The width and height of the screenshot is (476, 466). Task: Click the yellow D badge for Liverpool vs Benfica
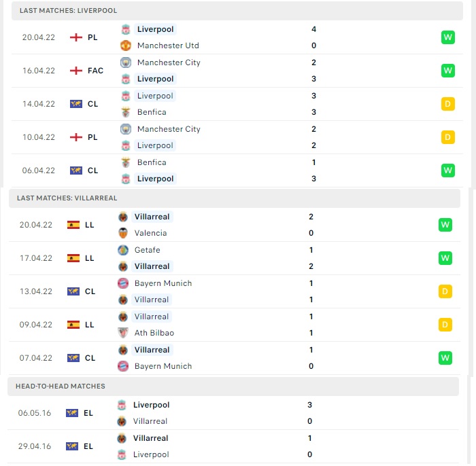click(447, 104)
